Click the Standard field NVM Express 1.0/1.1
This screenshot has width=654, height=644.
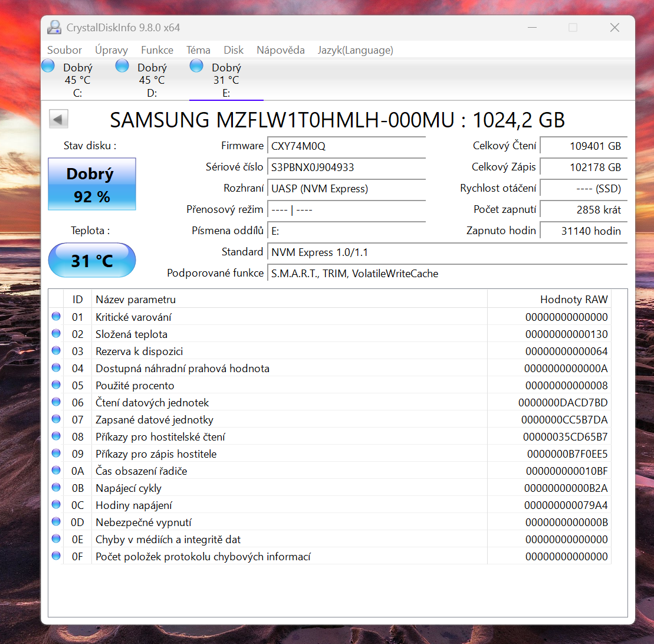pyautogui.click(x=448, y=252)
